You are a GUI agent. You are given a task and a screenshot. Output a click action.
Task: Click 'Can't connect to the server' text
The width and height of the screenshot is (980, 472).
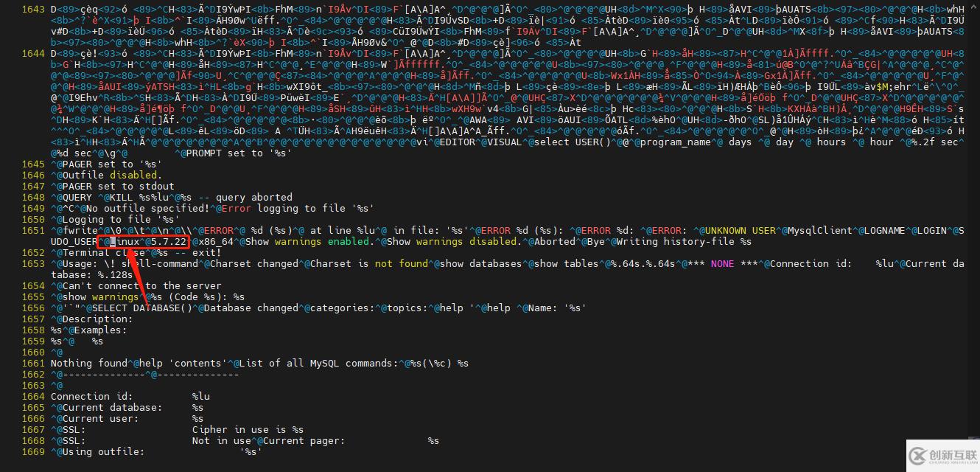(x=141, y=286)
